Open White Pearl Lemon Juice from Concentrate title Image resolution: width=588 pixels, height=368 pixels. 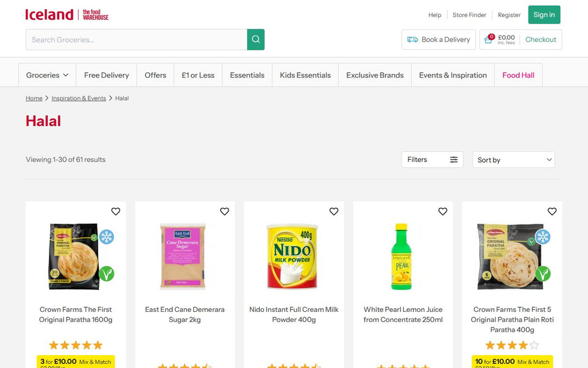click(403, 315)
